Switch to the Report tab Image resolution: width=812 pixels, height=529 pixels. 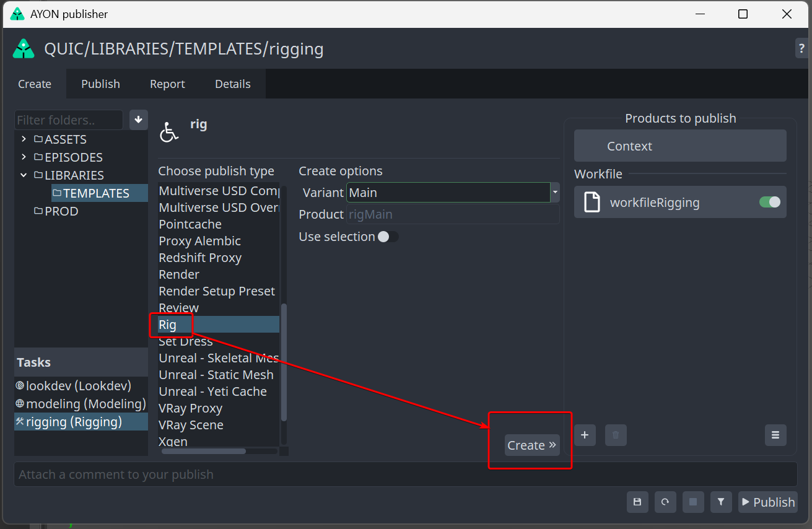167,84
